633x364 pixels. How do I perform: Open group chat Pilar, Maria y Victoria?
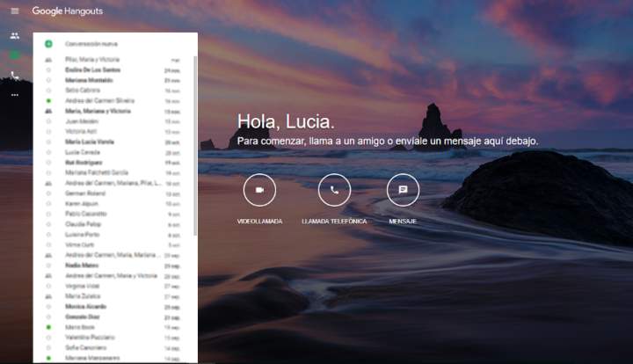91,59
